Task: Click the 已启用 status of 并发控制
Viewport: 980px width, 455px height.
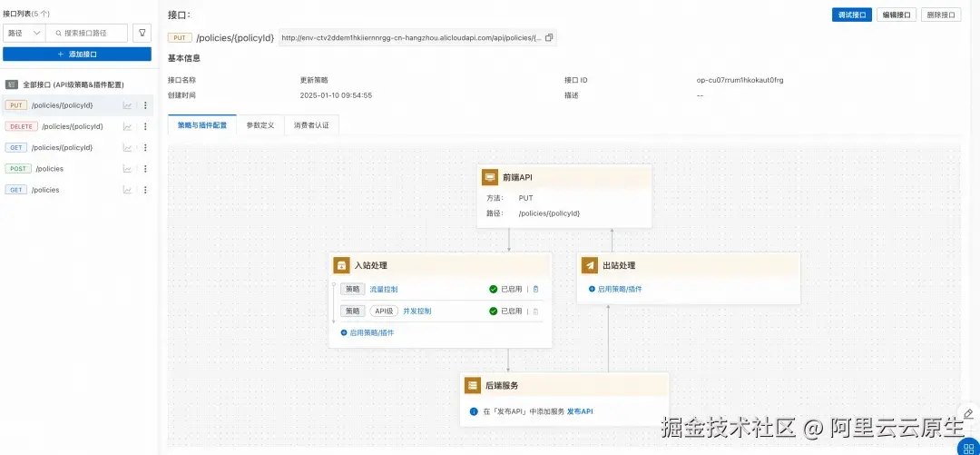Action: coord(505,311)
